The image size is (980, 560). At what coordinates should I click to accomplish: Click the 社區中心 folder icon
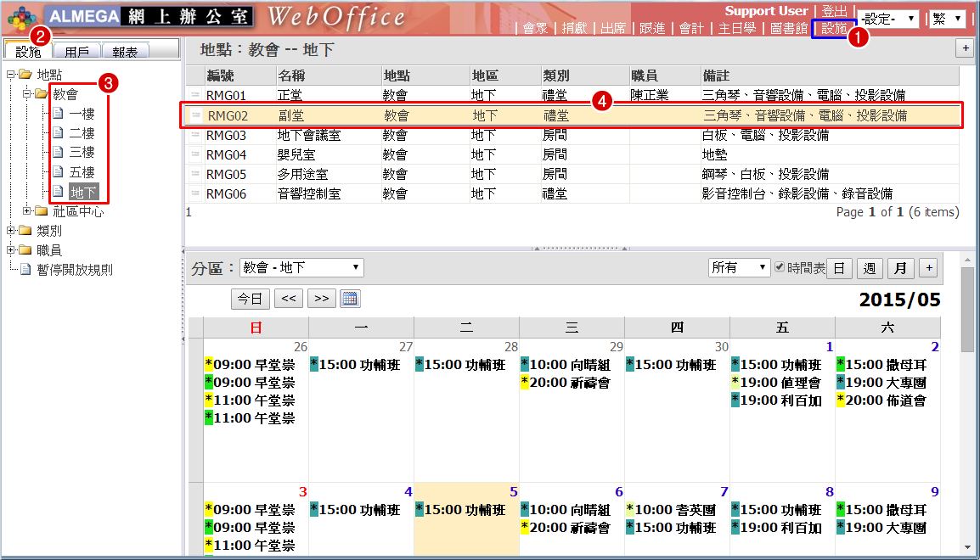point(42,211)
